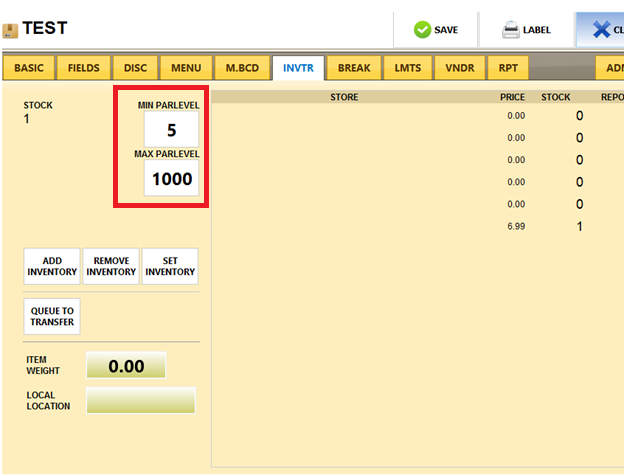624x475 pixels.
Task: Switch to the FIELDS tab
Action: click(83, 68)
